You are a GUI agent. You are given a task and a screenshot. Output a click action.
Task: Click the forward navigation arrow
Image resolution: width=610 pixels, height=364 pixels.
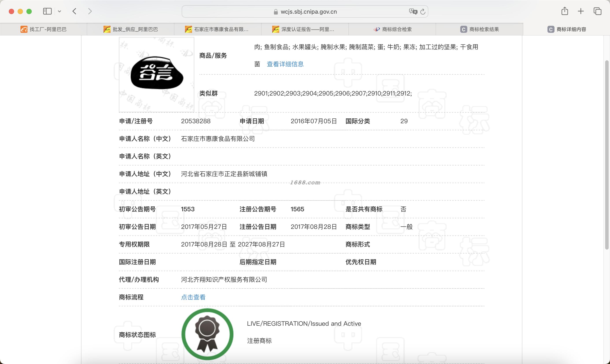tap(90, 11)
